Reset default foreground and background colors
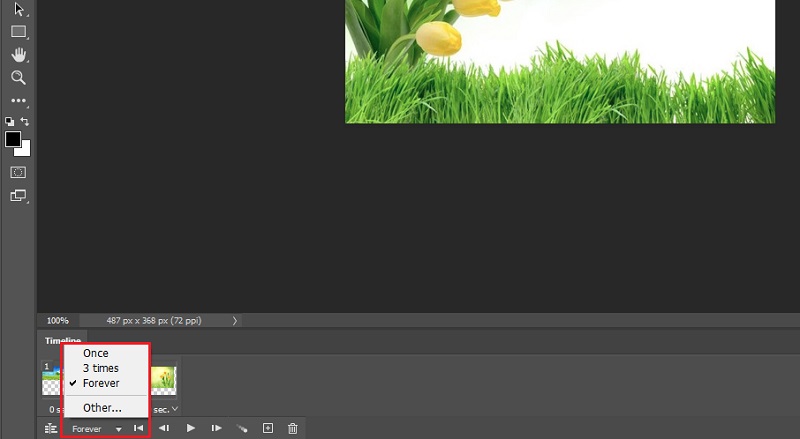Screen dimensions: 800x439 coord(10,121)
